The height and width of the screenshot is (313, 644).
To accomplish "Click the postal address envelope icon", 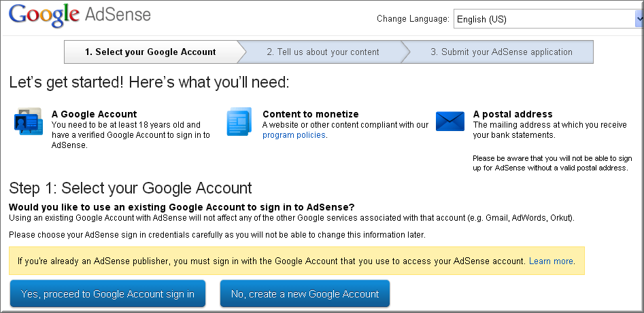I will [x=450, y=122].
